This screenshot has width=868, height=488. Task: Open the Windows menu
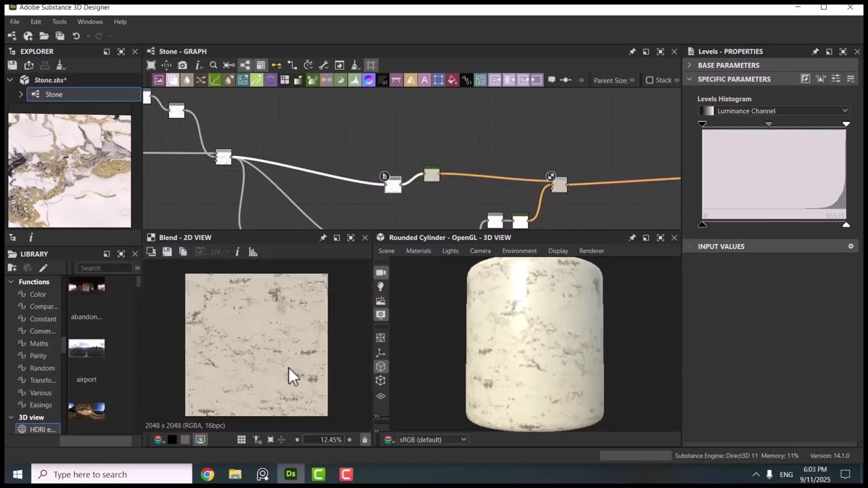click(90, 22)
